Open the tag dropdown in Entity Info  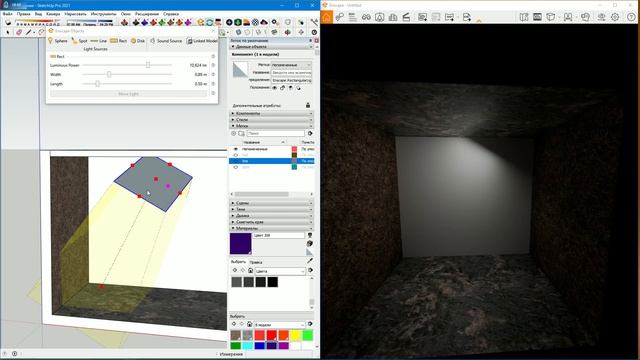click(291, 65)
